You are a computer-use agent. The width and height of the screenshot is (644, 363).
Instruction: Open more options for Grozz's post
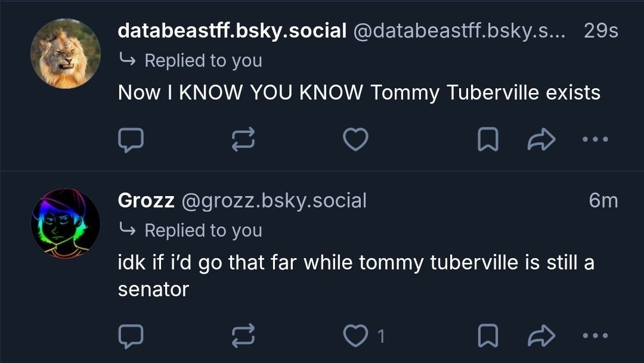tap(595, 336)
